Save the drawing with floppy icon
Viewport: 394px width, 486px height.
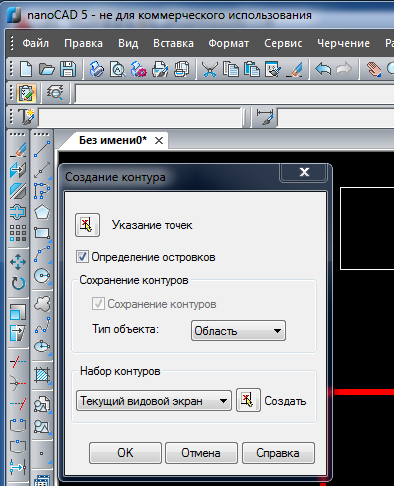tap(68, 69)
